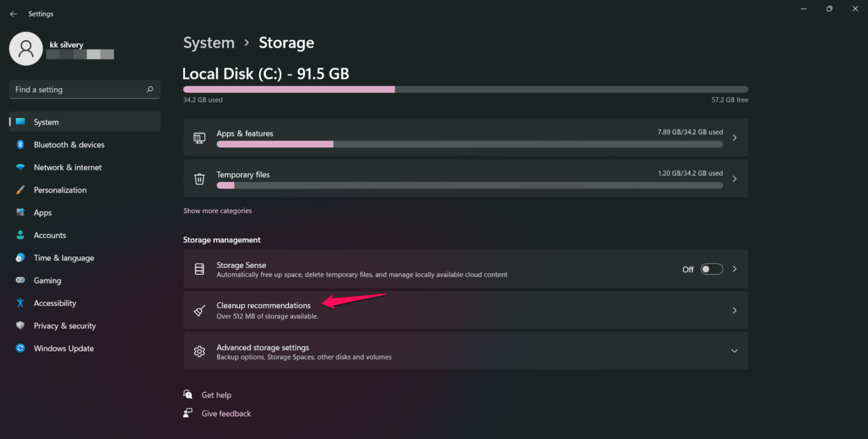The image size is (868, 439).
Task: Click the search magnifier icon
Action: 150,90
